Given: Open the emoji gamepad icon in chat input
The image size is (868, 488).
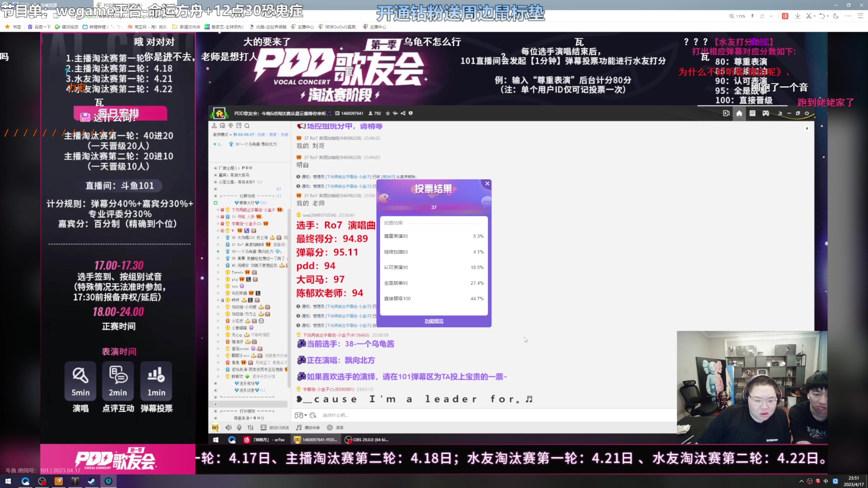Looking at the screenshot, I should tap(298, 415).
